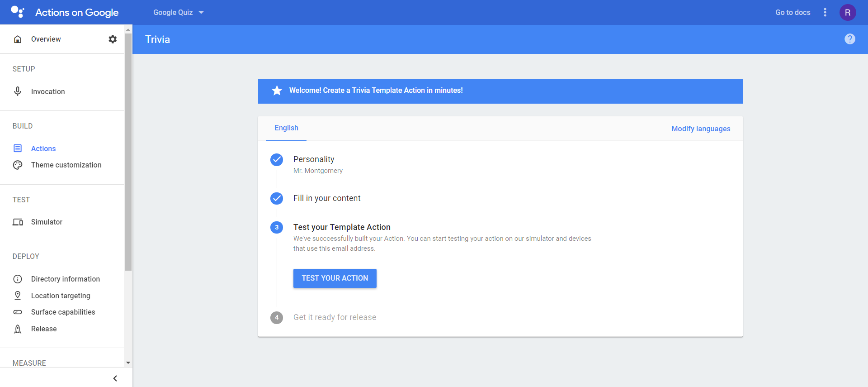Image resolution: width=868 pixels, height=387 pixels.
Task: Click the Simulator devices icon
Action: (18, 222)
